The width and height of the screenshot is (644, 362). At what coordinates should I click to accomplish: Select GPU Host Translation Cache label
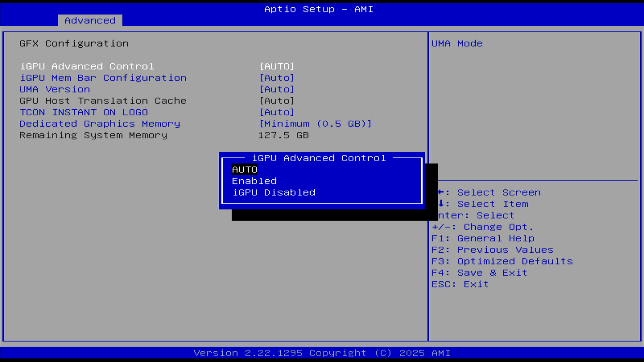click(103, 101)
